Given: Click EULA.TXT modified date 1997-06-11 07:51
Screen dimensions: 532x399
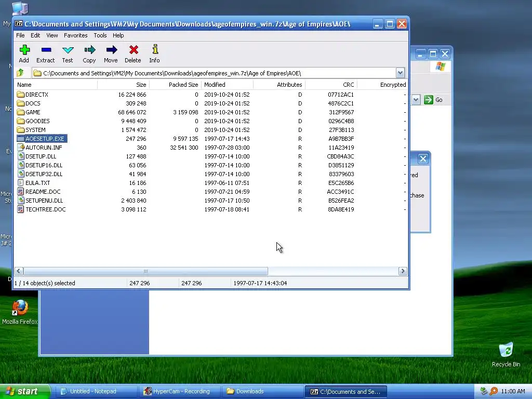Looking at the screenshot, I should pos(227,183).
